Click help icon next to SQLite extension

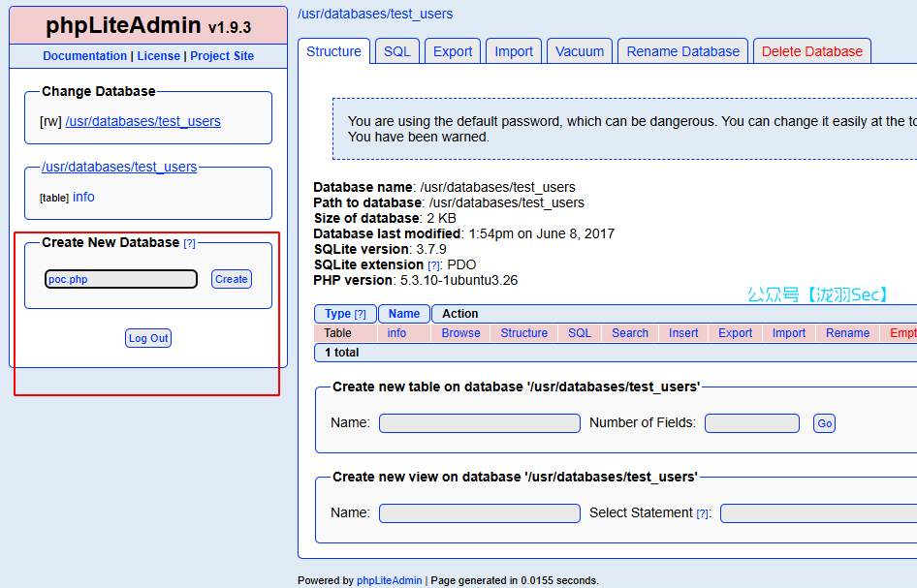(434, 265)
